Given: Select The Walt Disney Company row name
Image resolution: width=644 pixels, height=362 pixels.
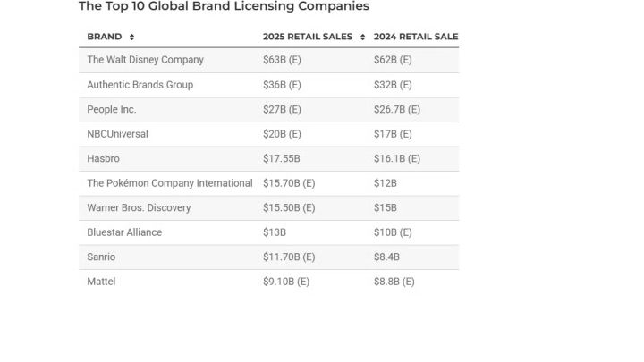Looking at the screenshot, I should click(146, 60).
